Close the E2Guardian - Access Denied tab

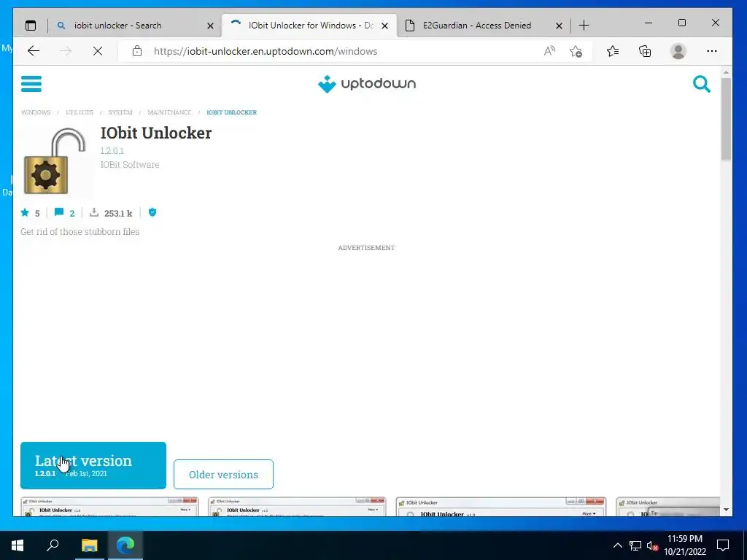coord(559,26)
